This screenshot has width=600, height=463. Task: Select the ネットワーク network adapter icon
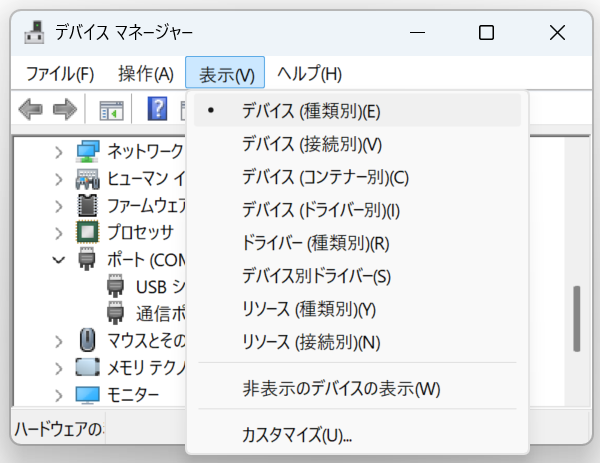click(88, 152)
